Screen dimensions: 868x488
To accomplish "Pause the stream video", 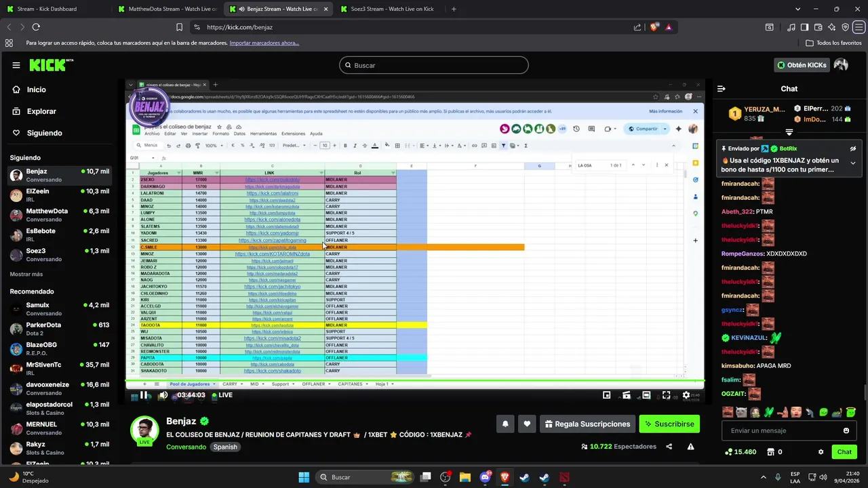I will click(144, 395).
